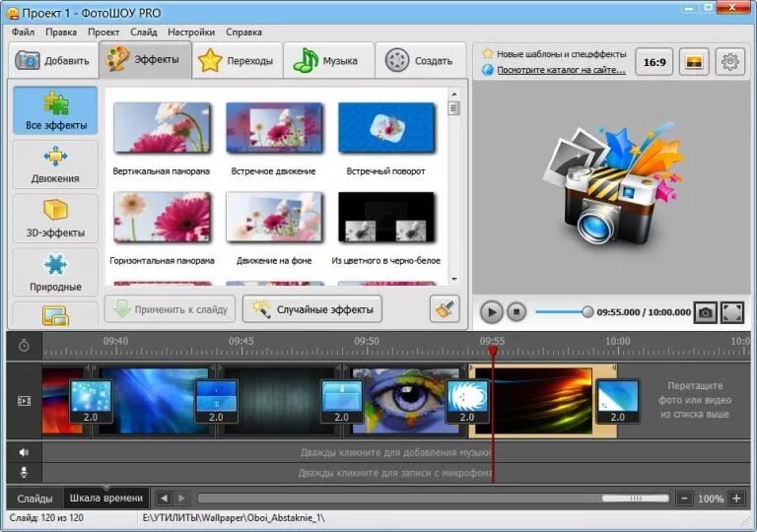The height and width of the screenshot is (532, 757).
Task: Open the Добавить tab
Action: 53,60
